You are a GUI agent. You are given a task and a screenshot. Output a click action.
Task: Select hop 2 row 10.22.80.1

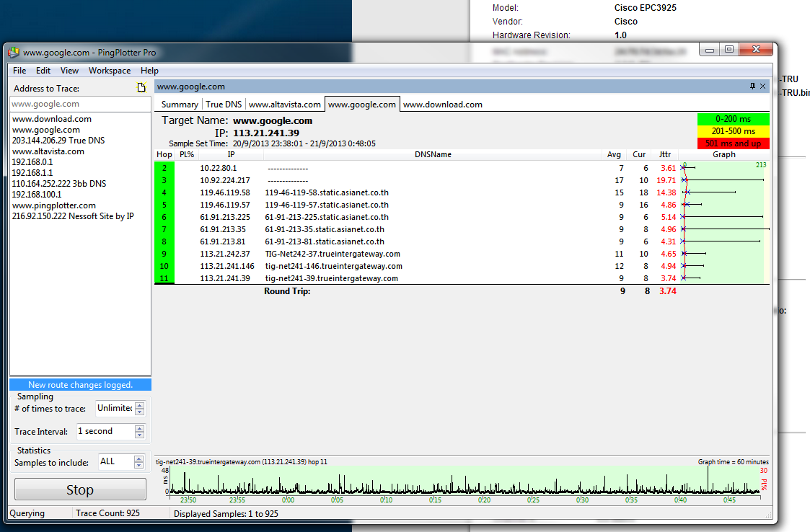(462, 168)
